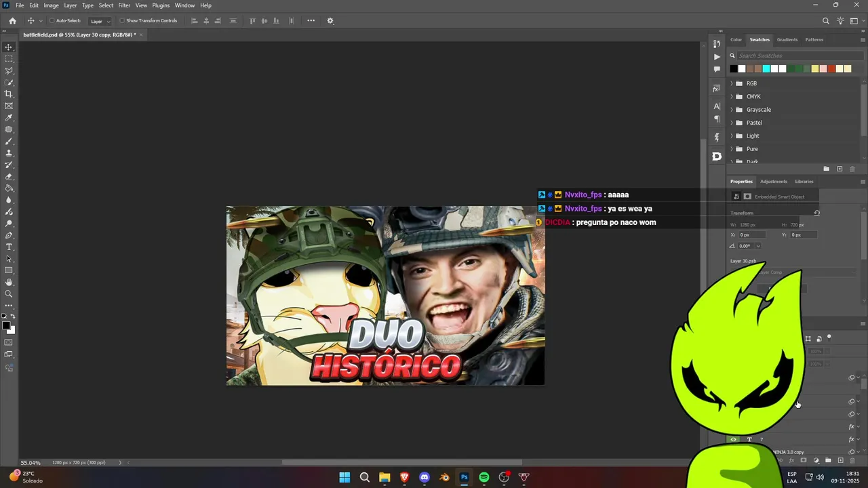Select the Rectangular Marquee tool
The height and width of the screenshot is (488, 868).
pos(9,59)
